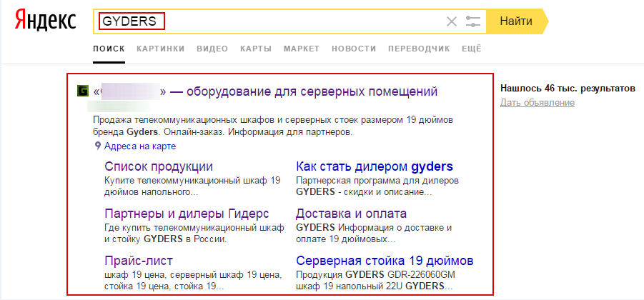Select the Поиск tab
The width and height of the screenshot is (644, 300).
[x=109, y=49]
